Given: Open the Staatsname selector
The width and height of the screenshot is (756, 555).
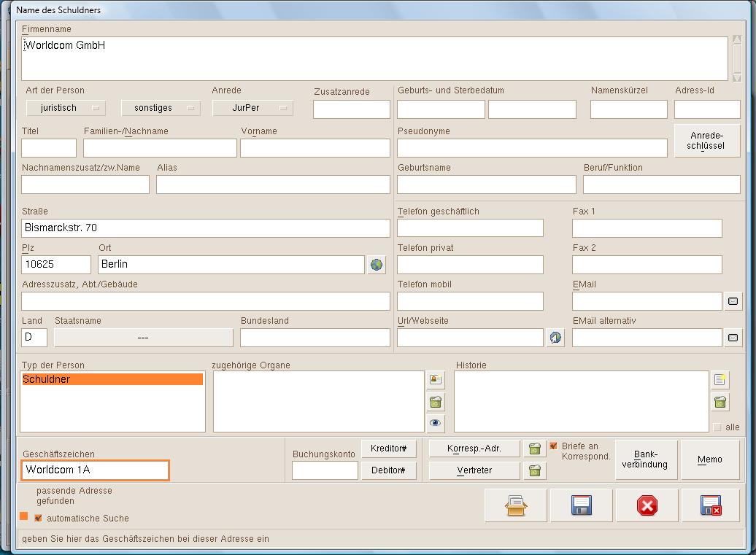Looking at the screenshot, I should (144, 338).
